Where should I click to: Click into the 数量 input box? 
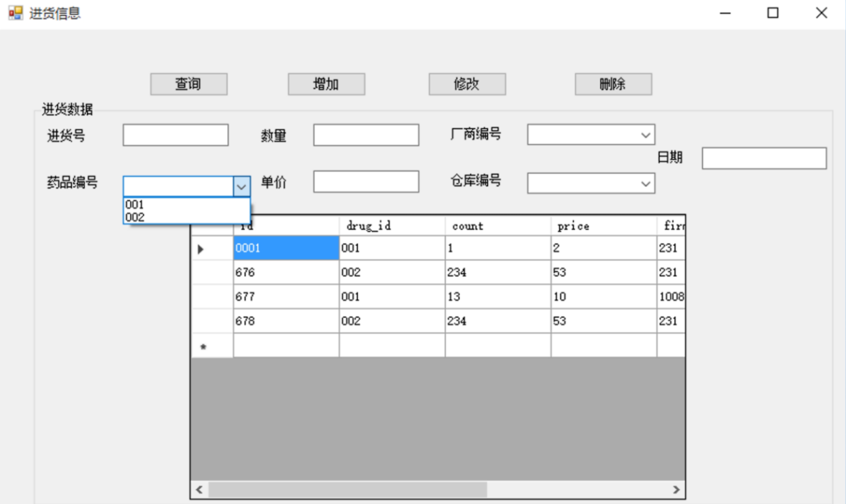pos(366,135)
